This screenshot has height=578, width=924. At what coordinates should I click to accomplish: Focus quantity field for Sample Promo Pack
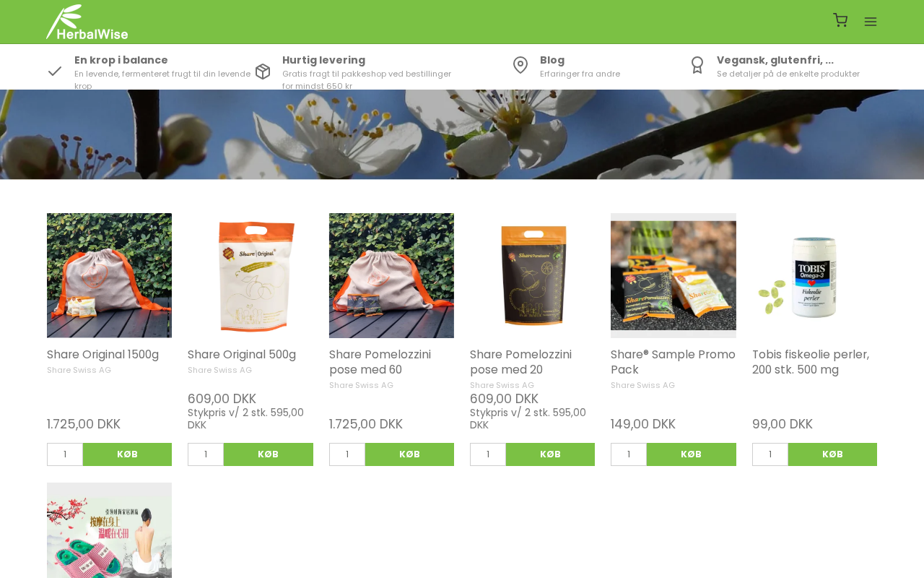pos(629,454)
